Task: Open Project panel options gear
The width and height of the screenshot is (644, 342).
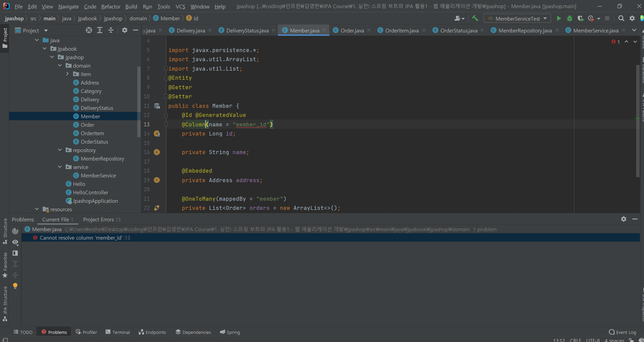Action: [125, 30]
